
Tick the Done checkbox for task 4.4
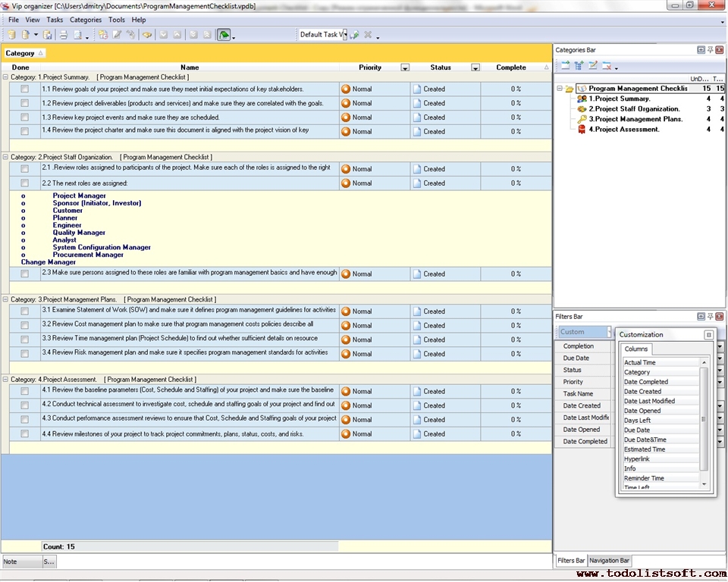(24, 433)
